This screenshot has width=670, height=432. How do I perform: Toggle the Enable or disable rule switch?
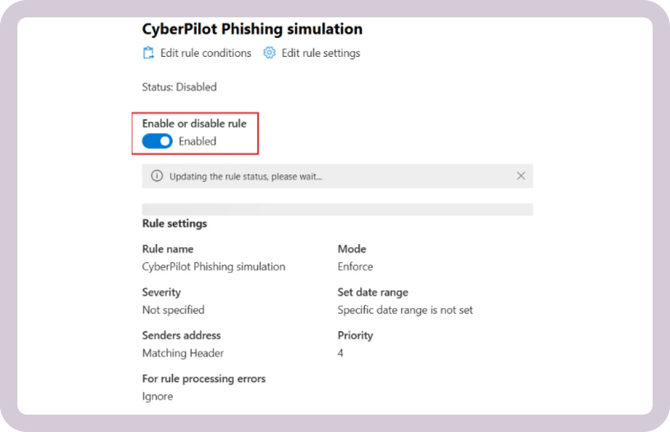(x=157, y=141)
